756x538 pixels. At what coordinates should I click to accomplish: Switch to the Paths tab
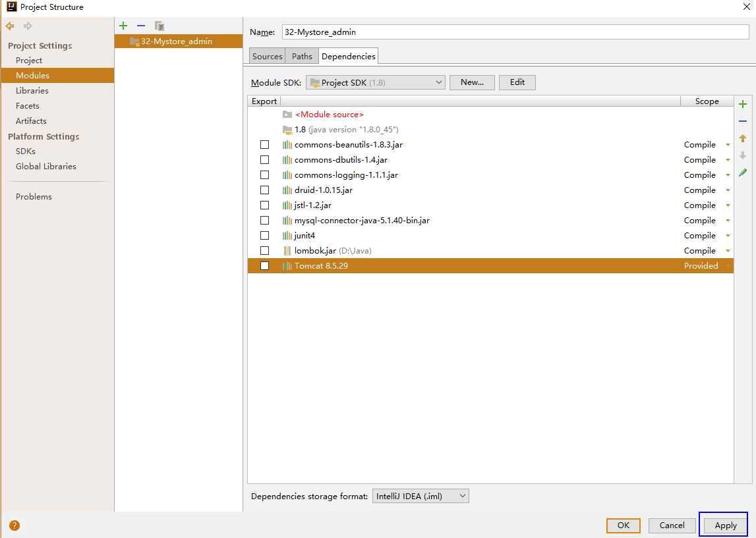(x=302, y=57)
